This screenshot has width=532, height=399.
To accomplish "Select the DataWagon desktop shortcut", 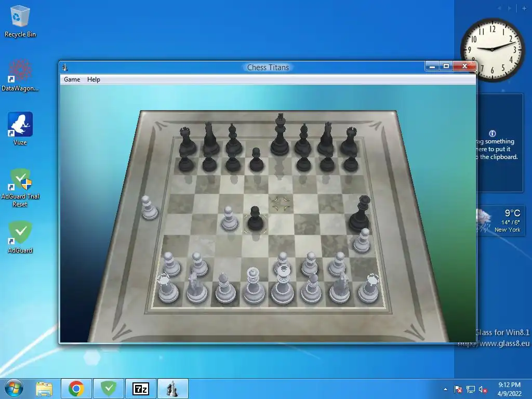I will tap(20, 75).
